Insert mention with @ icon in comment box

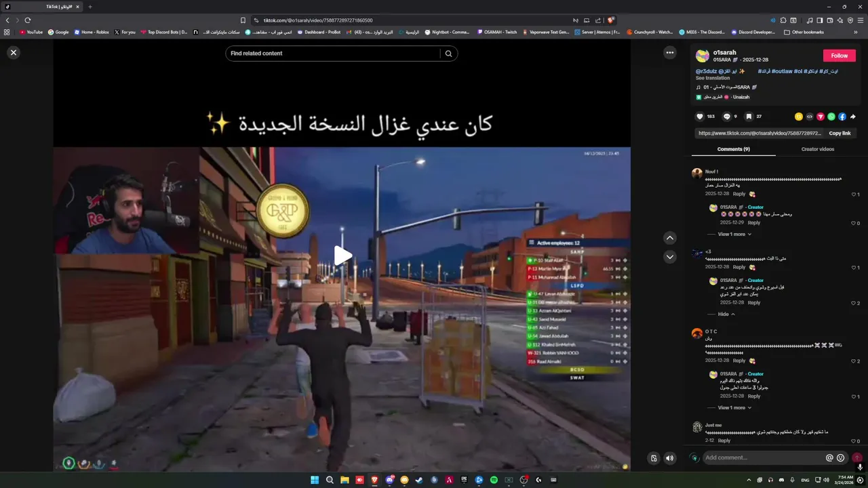[829, 458]
